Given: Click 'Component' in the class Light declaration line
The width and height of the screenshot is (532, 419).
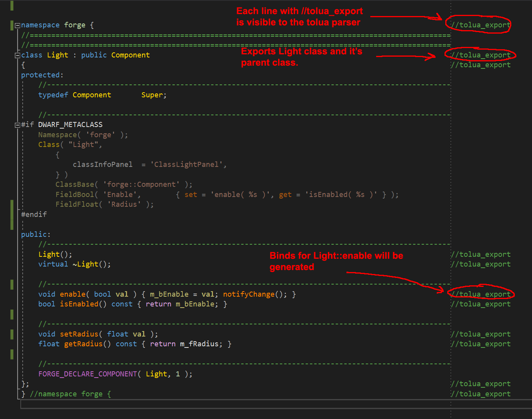Looking at the screenshot, I should [x=130, y=55].
